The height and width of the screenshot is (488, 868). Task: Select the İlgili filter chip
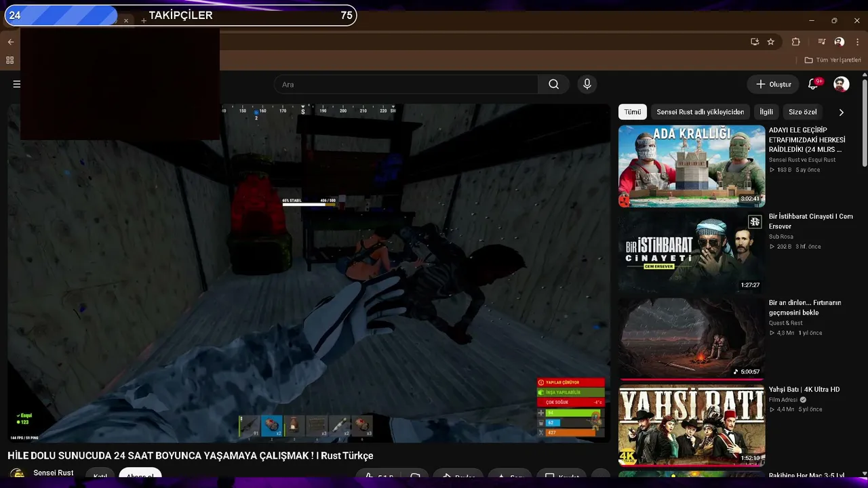[x=766, y=112]
